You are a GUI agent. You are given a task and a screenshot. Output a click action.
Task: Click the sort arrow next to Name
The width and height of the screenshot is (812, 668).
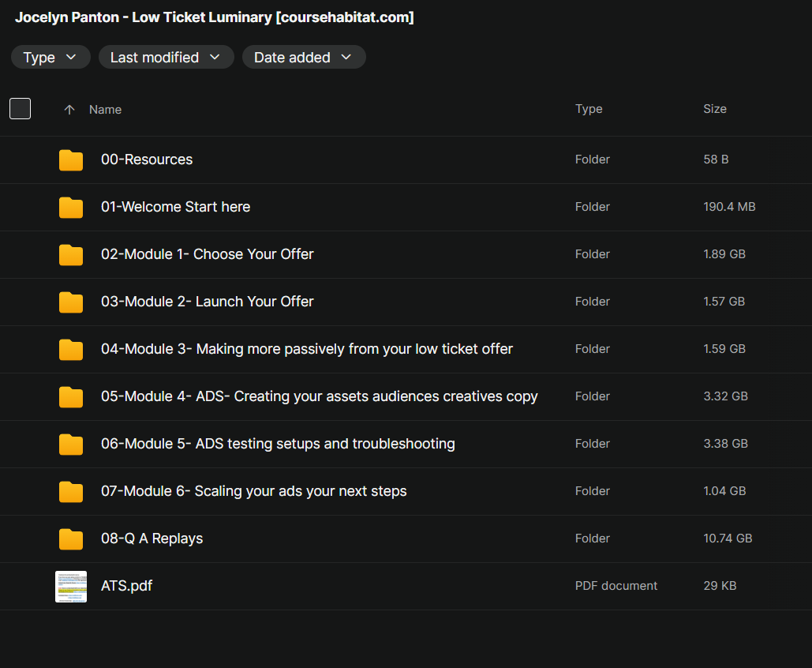click(69, 109)
